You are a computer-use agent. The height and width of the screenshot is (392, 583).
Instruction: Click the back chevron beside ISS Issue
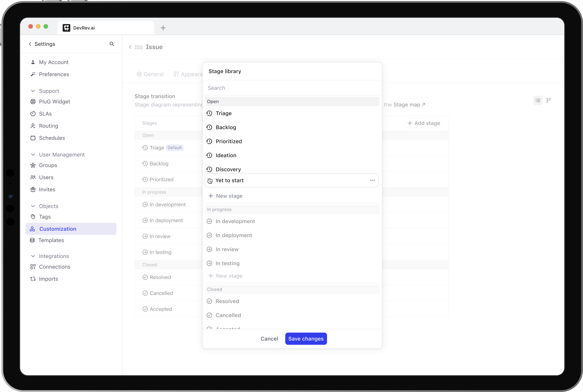[130, 47]
